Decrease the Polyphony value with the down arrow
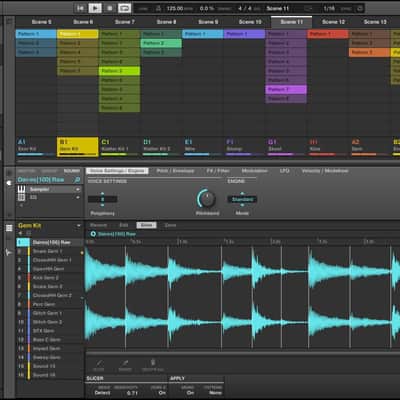Image resolution: width=400 pixels, height=400 pixels. 102,205
